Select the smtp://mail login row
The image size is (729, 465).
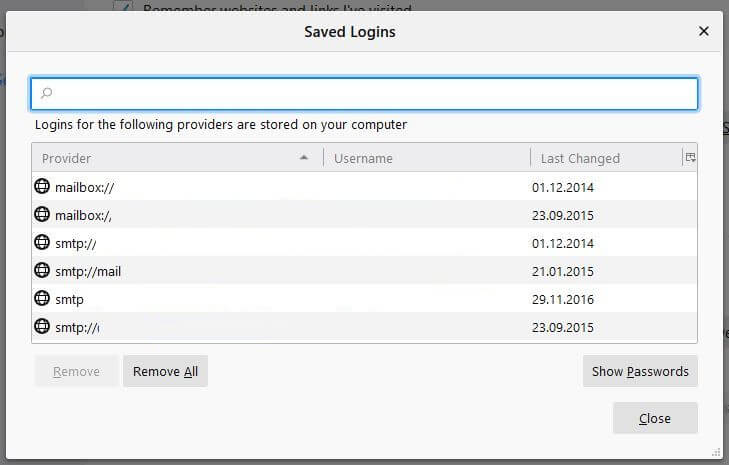[x=364, y=271]
